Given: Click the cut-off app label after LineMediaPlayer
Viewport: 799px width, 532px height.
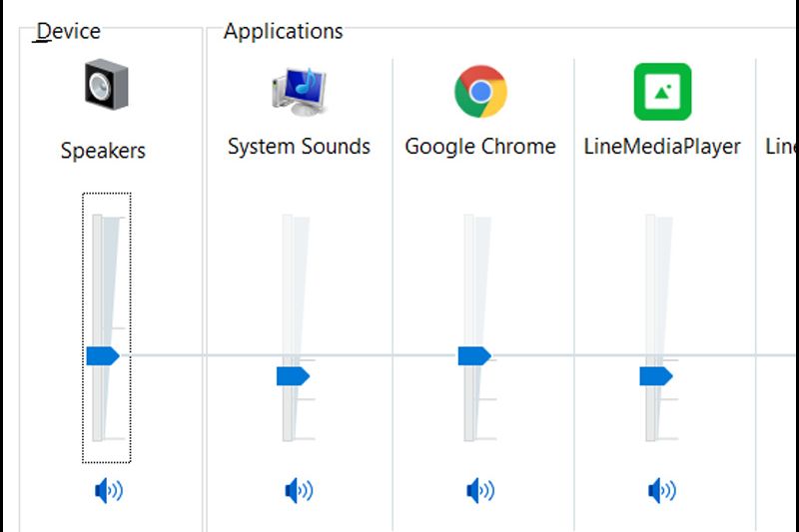Looking at the screenshot, I should (782, 147).
